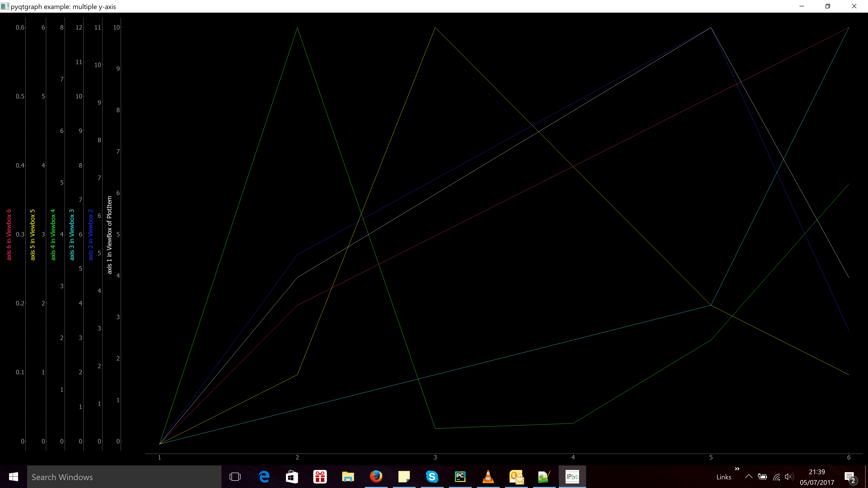The height and width of the screenshot is (488, 868).
Task: Launch Microsoft Edge from the taskbar
Action: 264,477
